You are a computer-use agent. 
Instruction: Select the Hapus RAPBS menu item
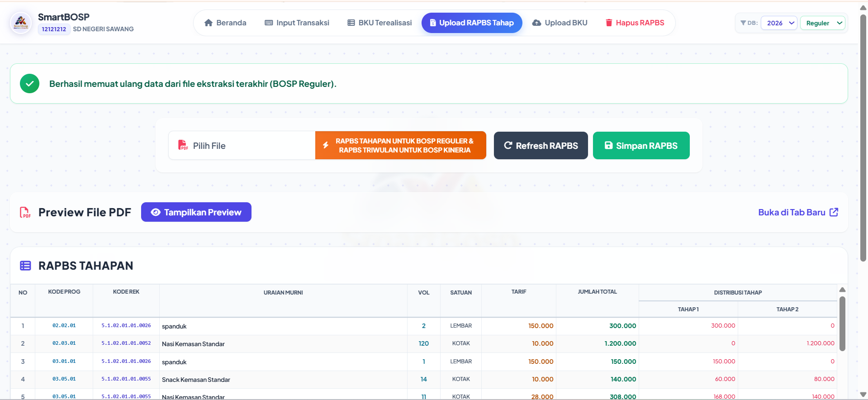(635, 23)
